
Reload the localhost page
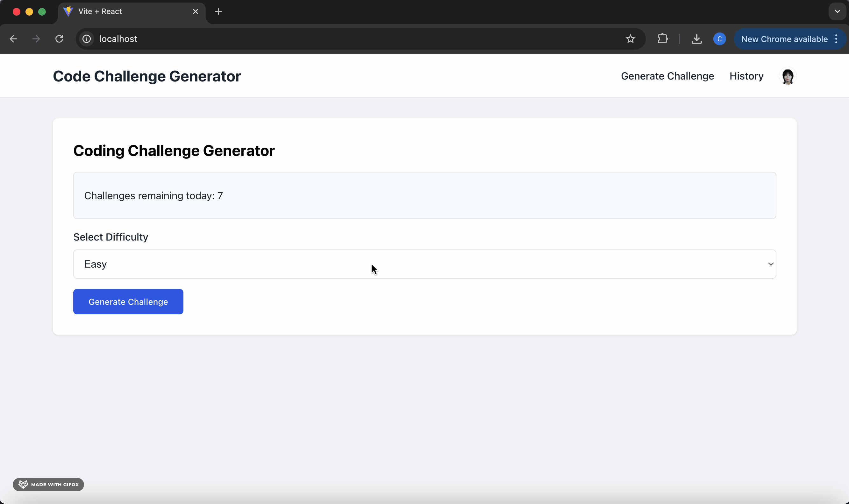point(59,39)
